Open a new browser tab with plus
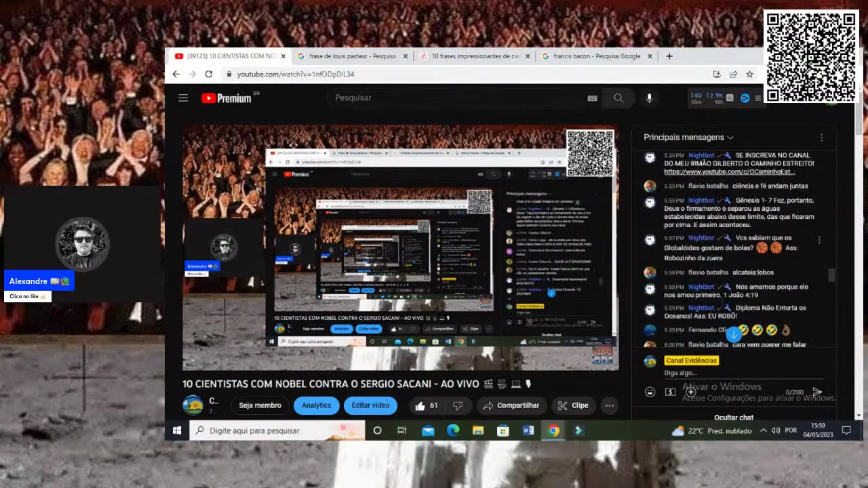868x488 pixels. [x=669, y=56]
